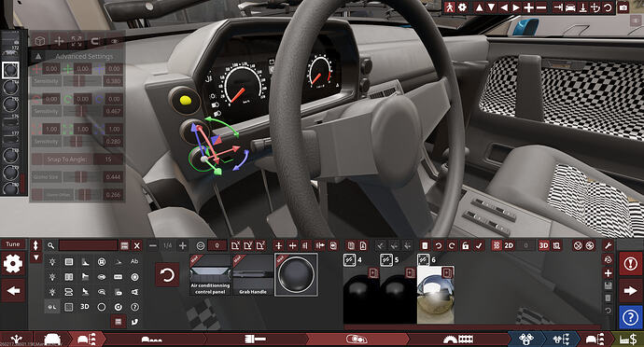This screenshot has width=644, height=347.
Task: Add new item with side plus button
Action: [x=608, y=273]
